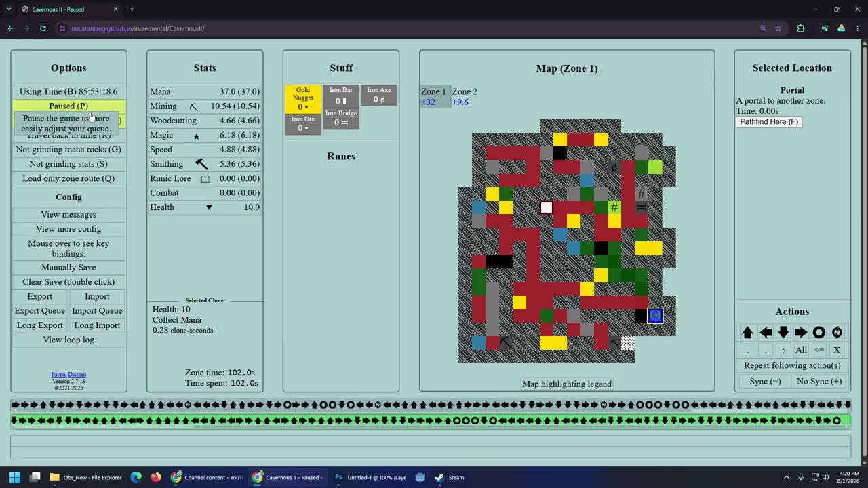Click the lime green tile on map

(655, 167)
